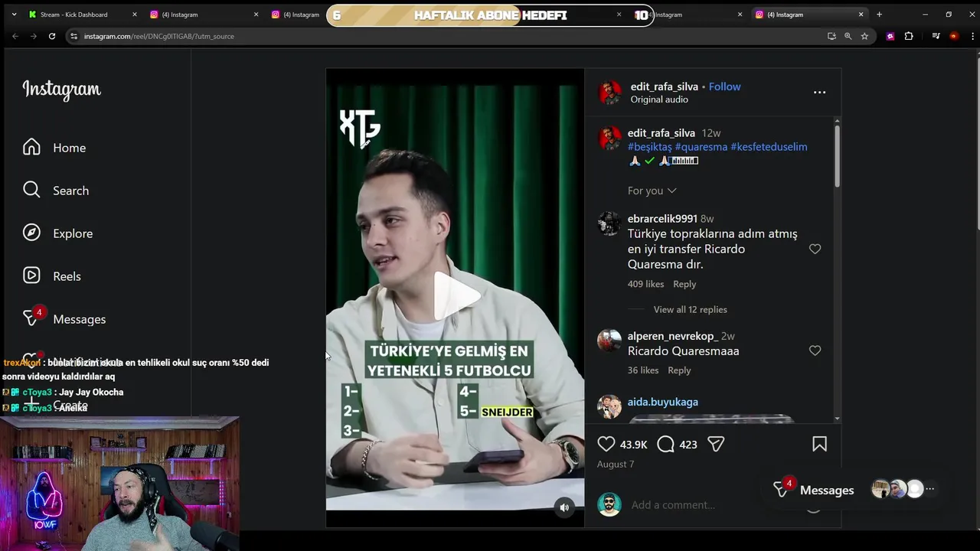The width and height of the screenshot is (980, 551).
Task: Go back in browser history
Action: click(15, 36)
